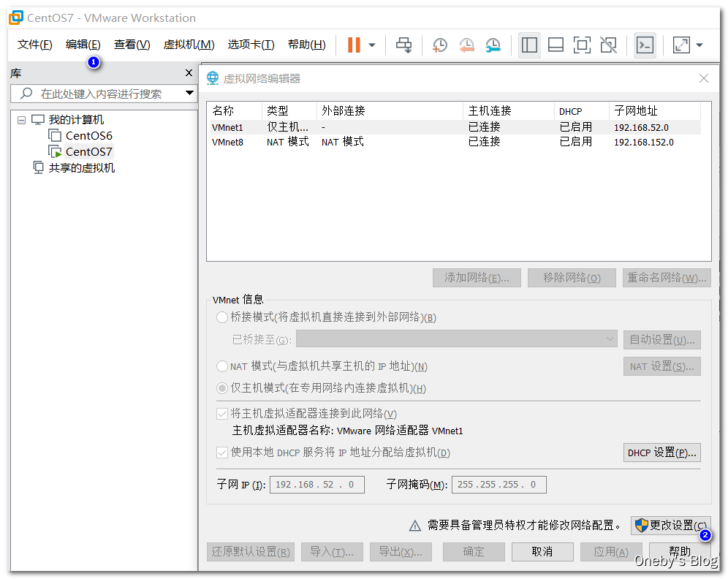Select the NAT 模式 radio button
This screenshot has height=579, width=728.
tap(222, 366)
